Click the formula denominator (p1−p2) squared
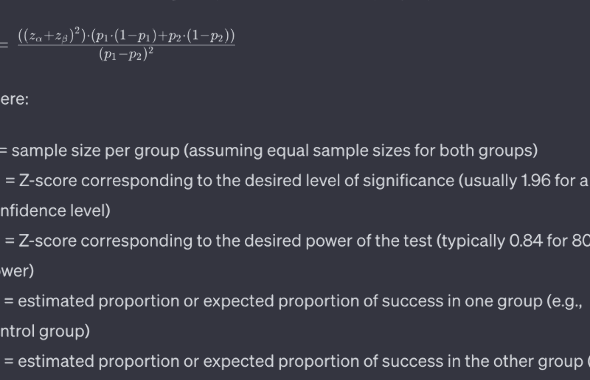Image resolution: width=590 pixels, height=380 pixels. (x=126, y=54)
